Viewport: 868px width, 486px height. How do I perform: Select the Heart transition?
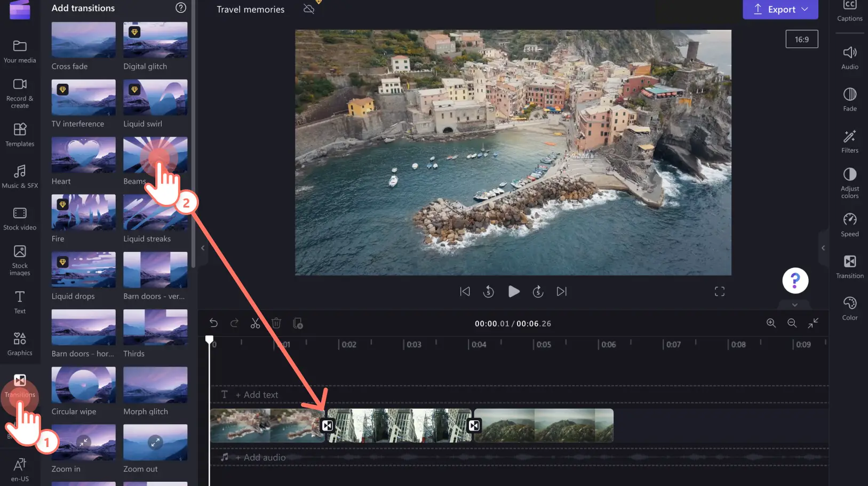click(x=83, y=155)
